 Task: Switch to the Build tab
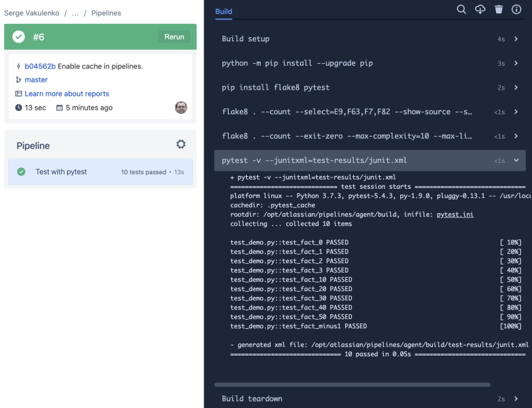[223, 11]
